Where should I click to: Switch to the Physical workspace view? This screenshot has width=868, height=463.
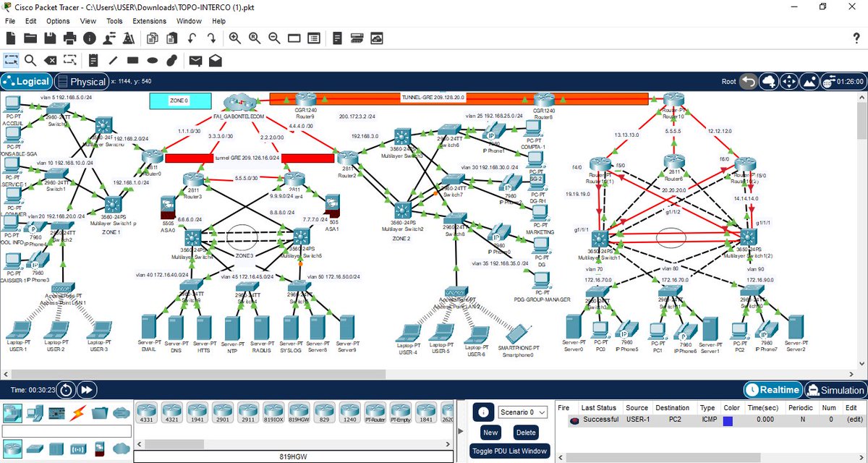(x=81, y=82)
